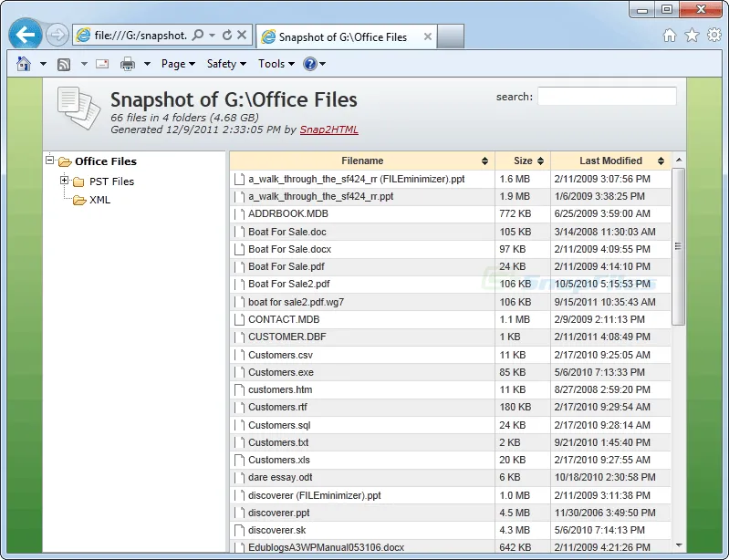Select a_walk_through_the_sf424_rr (FILEminimizer).ppt filename
The image size is (729, 560).
356,179
